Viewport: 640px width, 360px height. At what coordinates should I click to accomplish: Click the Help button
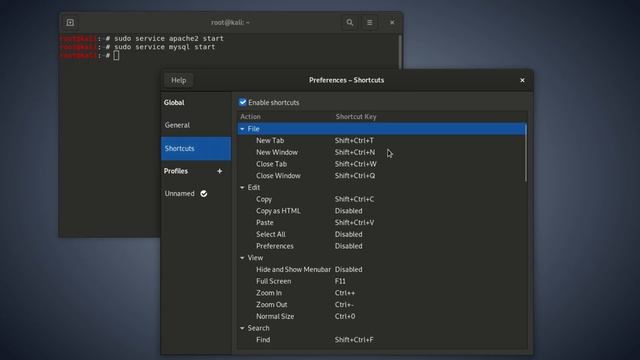coord(178,80)
